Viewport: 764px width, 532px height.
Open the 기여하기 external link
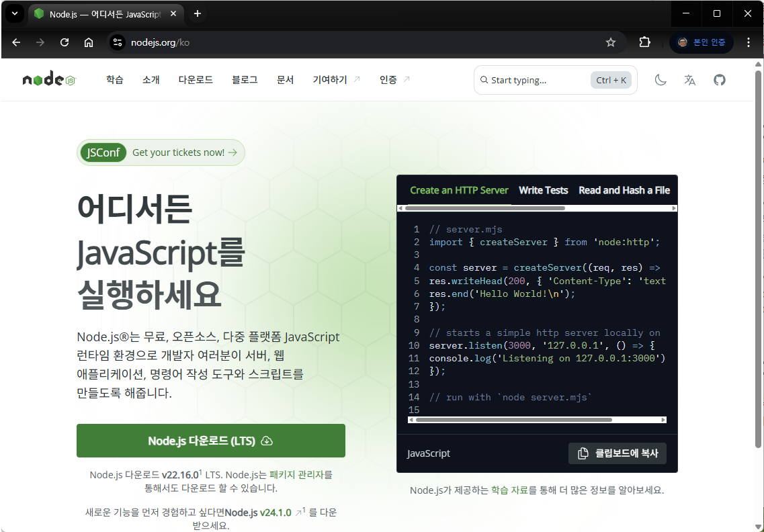click(336, 79)
